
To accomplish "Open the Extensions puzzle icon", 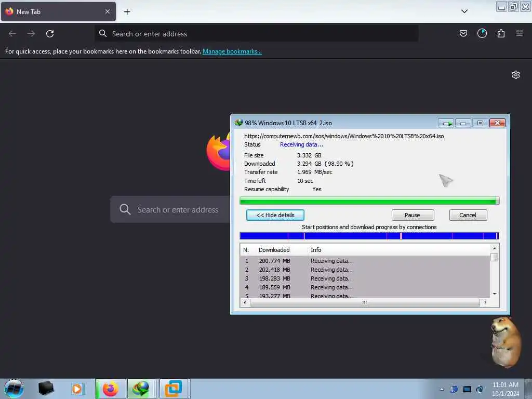I will (x=501, y=33).
